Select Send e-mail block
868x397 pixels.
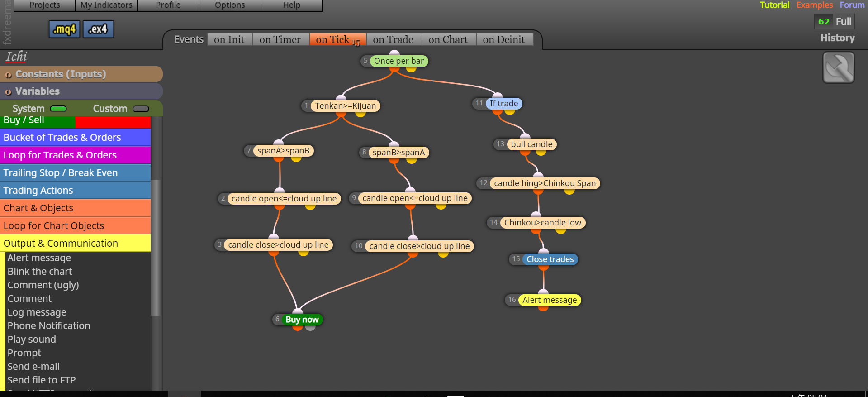(33, 367)
